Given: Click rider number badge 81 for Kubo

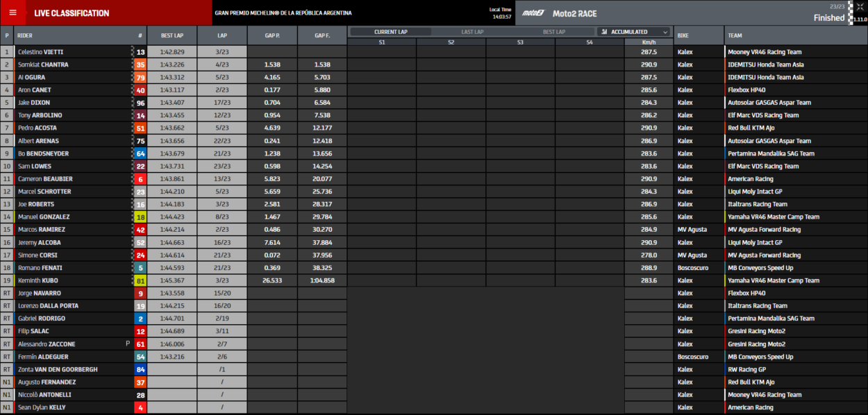Looking at the screenshot, I should point(140,280).
